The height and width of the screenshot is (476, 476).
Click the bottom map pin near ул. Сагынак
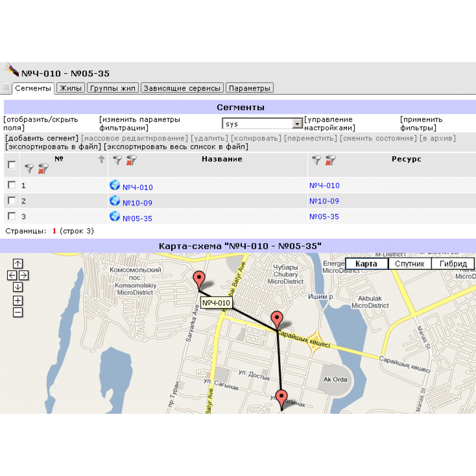[x=281, y=400]
